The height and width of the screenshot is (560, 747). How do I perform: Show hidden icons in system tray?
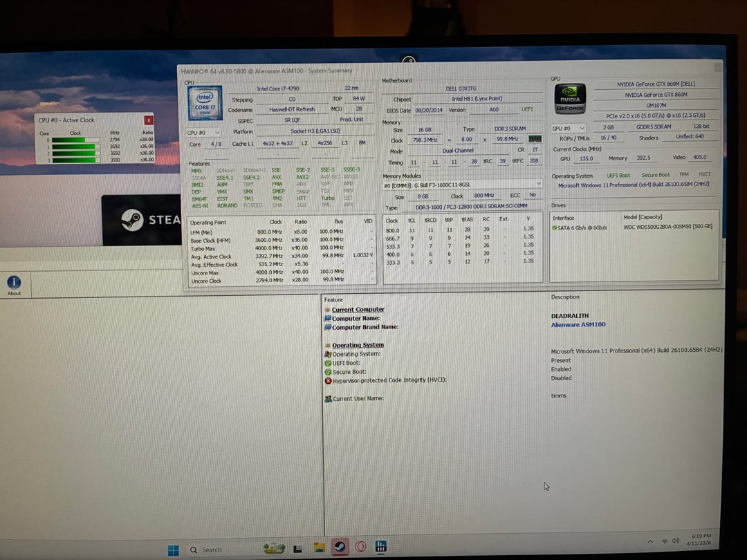[x=650, y=541]
